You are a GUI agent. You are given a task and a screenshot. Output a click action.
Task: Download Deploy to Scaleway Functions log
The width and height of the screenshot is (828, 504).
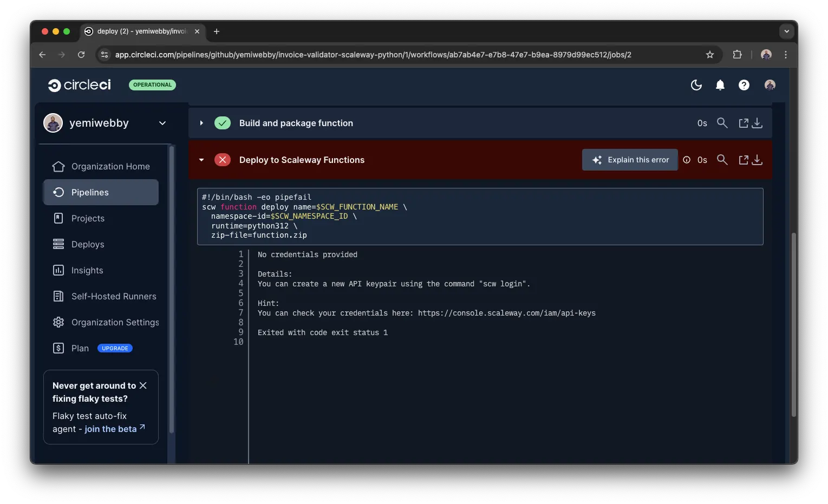[758, 160]
